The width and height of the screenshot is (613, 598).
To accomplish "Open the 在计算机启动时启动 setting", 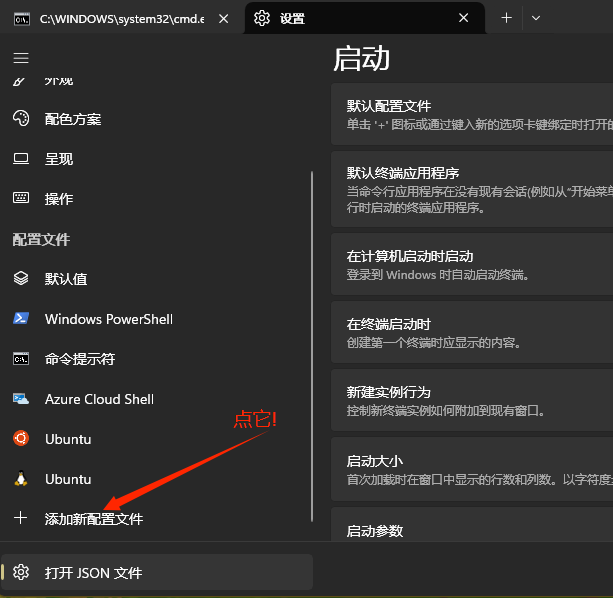I will pos(472,265).
